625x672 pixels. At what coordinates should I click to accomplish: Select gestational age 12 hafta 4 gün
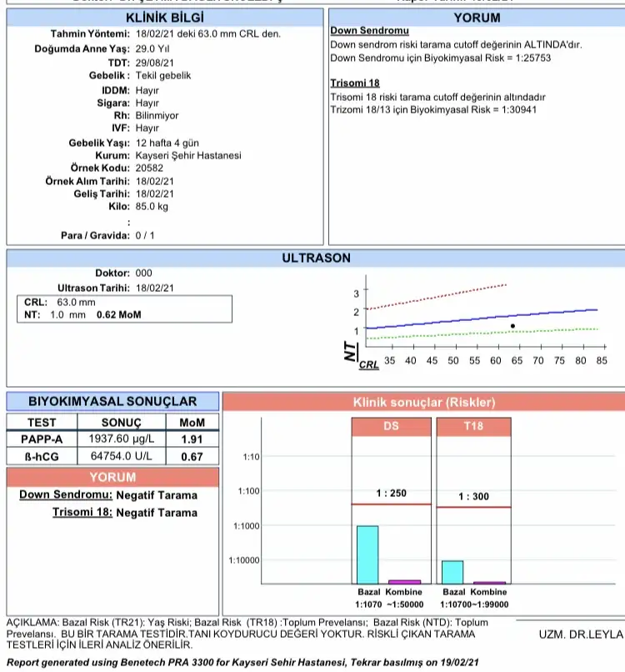click(x=167, y=143)
